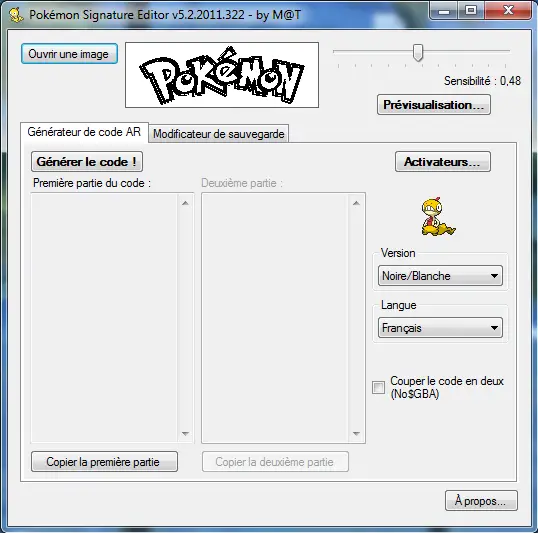Copy first part with Copier la première partie
The height and width of the screenshot is (533, 538).
pyautogui.click(x=104, y=462)
